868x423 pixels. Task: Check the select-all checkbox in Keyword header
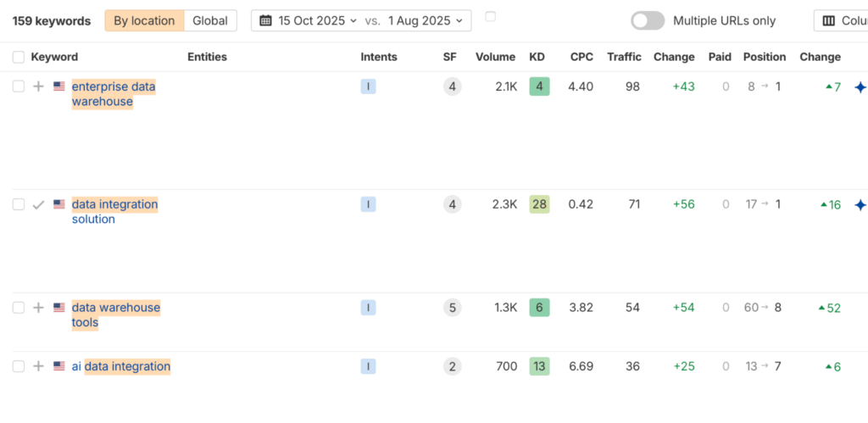point(19,58)
